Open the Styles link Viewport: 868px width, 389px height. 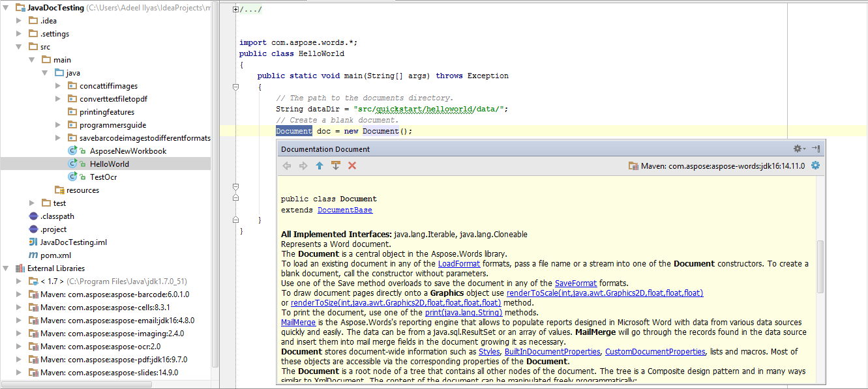489,352
